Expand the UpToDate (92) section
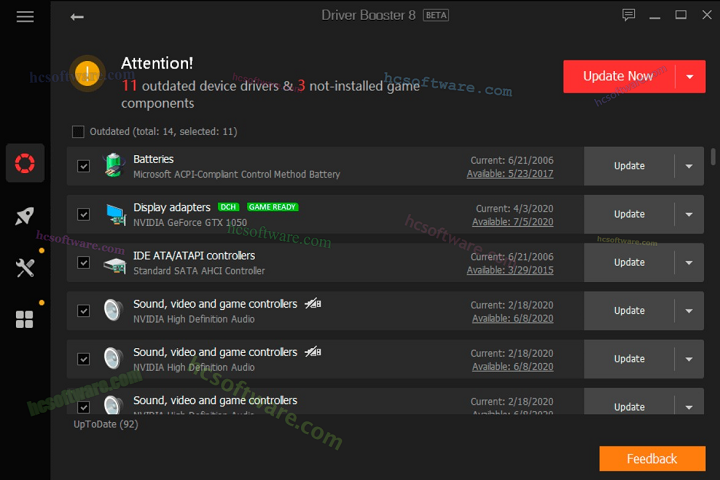This screenshot has height=480, width=720. [x=106, y=424]
